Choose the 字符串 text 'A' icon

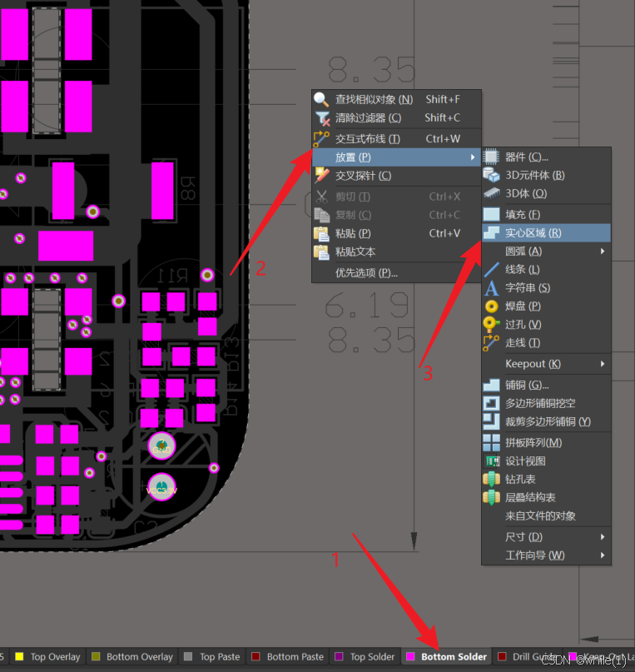pos(492,288)
